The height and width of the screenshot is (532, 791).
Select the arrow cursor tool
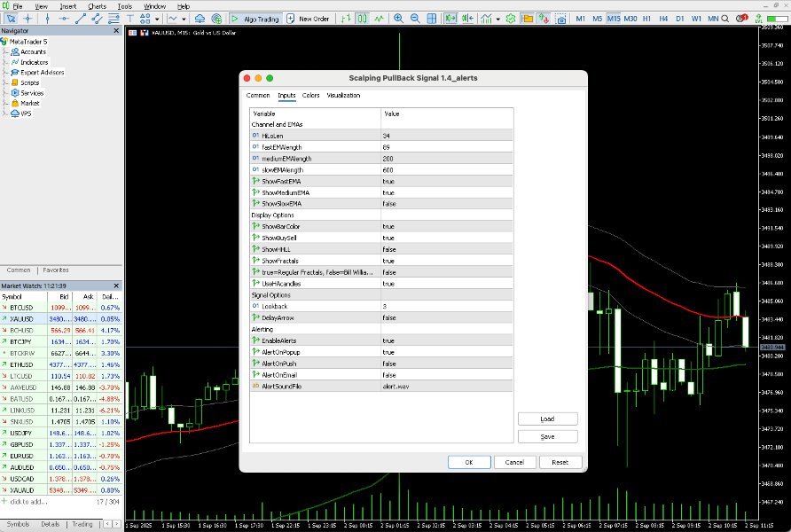click(x=11, y=19)
